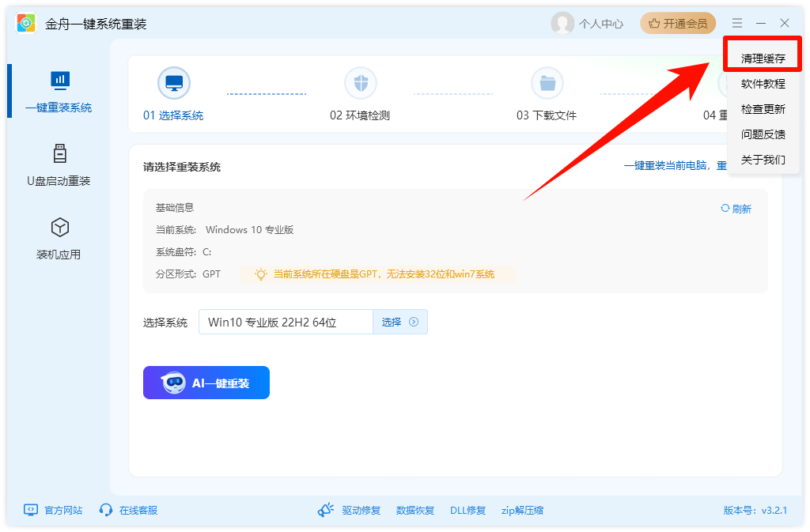
Task: Open the zip解压缩 tool
Action: coord(521,510)
